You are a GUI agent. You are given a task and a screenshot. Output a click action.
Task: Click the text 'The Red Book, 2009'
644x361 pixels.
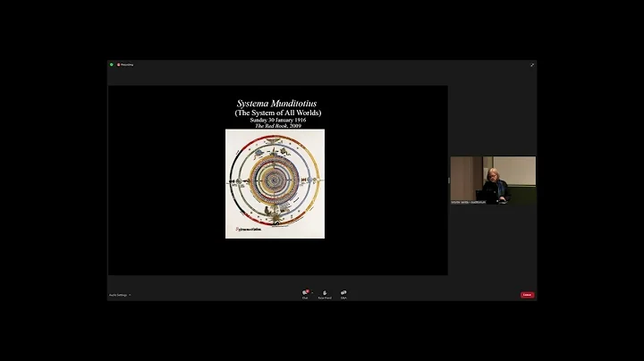point(278,126)
